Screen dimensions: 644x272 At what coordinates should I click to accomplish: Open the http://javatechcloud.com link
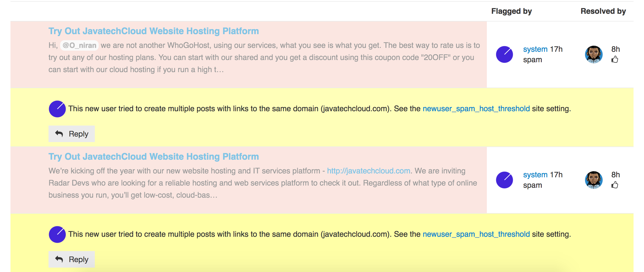pyautogui.click(x=369, y=171)
